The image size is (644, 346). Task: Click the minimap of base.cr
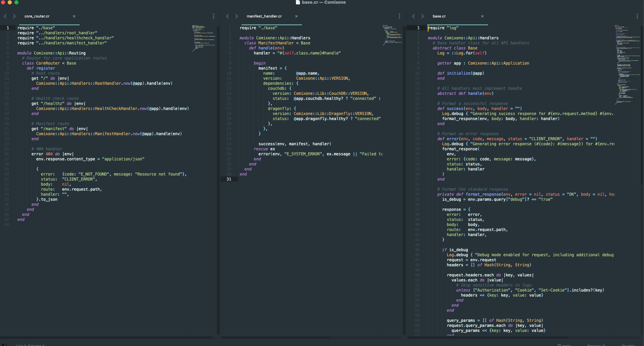[x=628, y=65]
